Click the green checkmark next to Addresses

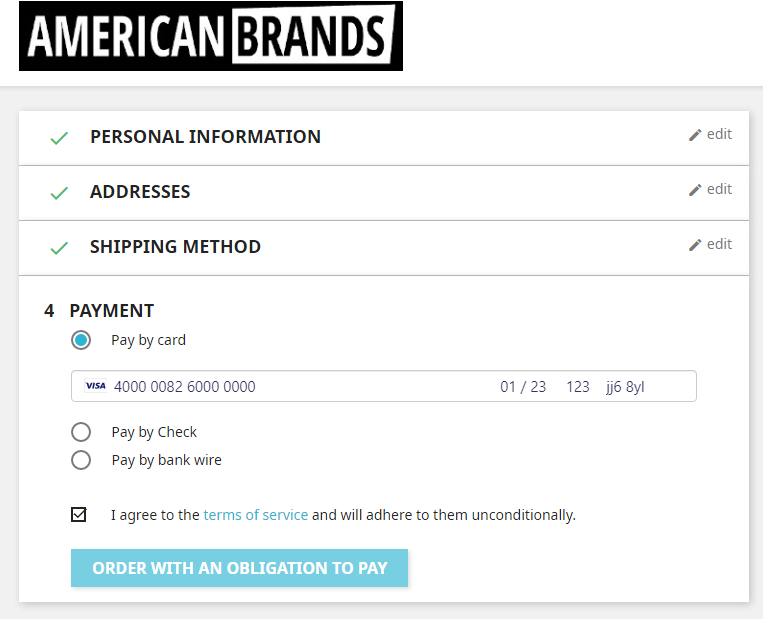point(59,193)
